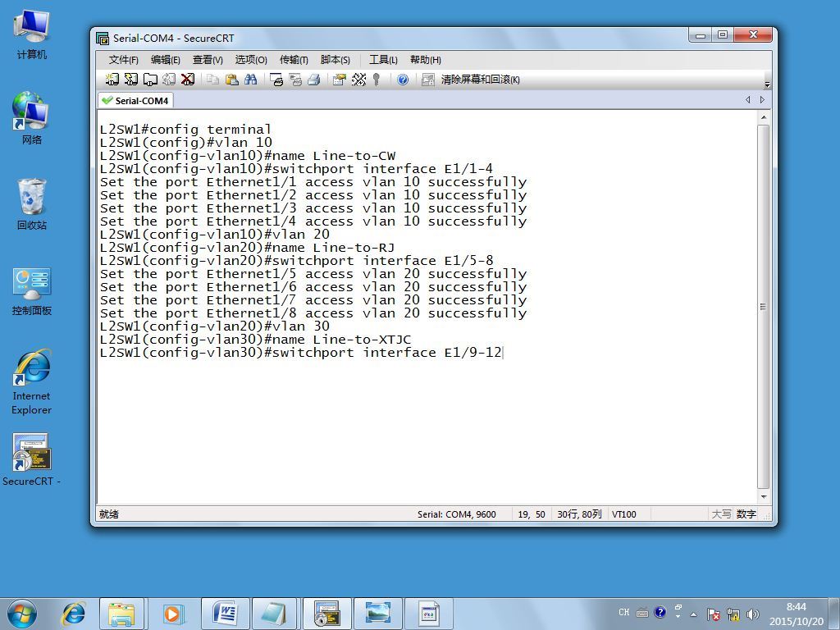Open Session Options toolbar icon
The width and height of the screenshot is (840, 630).
pyautogui.click(x=339, y=80)
